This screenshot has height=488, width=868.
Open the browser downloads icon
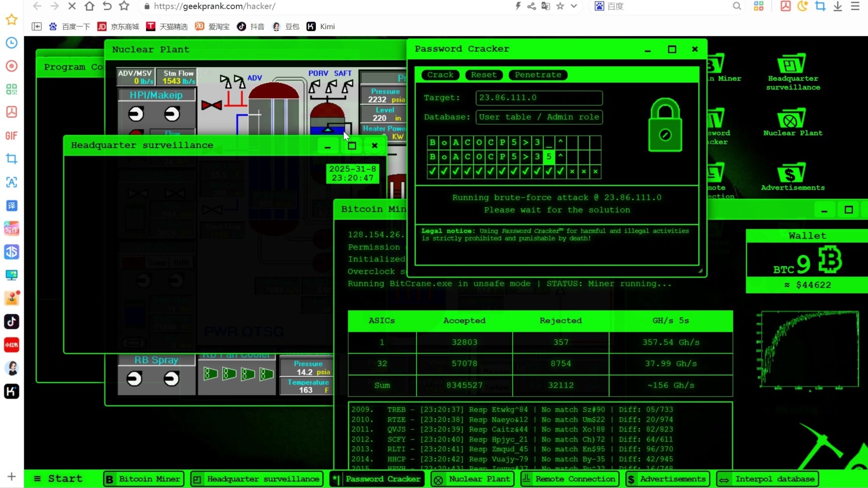[x=837, y=6]
